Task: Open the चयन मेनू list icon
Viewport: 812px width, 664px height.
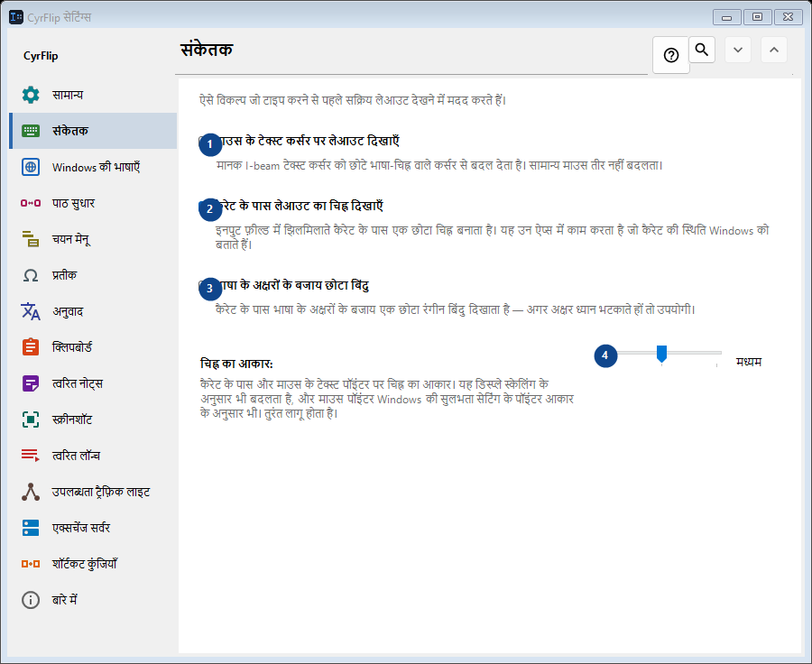Action: click(31, 239)
